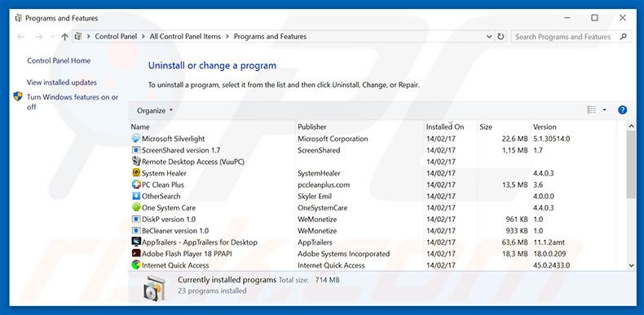The height and width of the screenshot is (315, 644).
Task: Click the DiskP version 1.0 icon
Action: click(136, 220)
